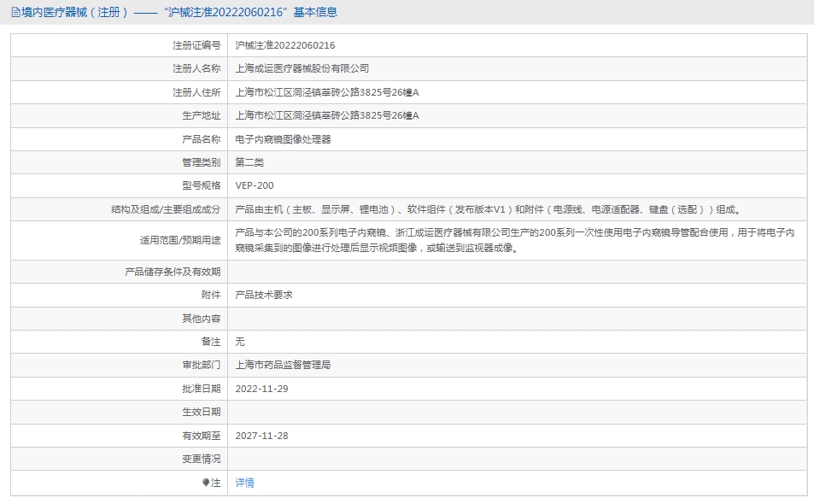Image resolution: width=814 pixels, height=504 pixels.
Task: Click the label 有效期至
Action: click(x=201, y=436)
